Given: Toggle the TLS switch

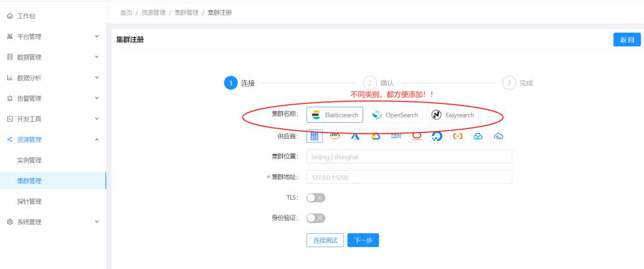Looking at the screenshot, I should (316, 198).
